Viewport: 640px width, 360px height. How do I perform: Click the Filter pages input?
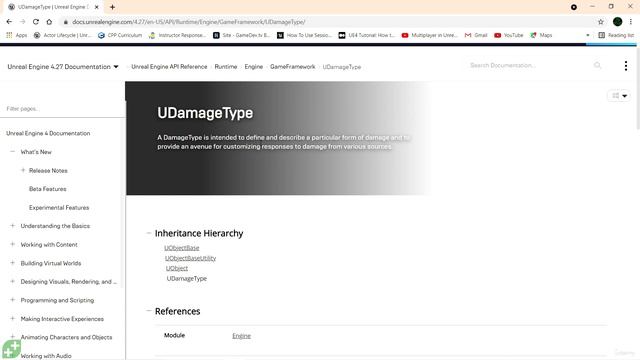pyautogui.click(x=62, y=109)
